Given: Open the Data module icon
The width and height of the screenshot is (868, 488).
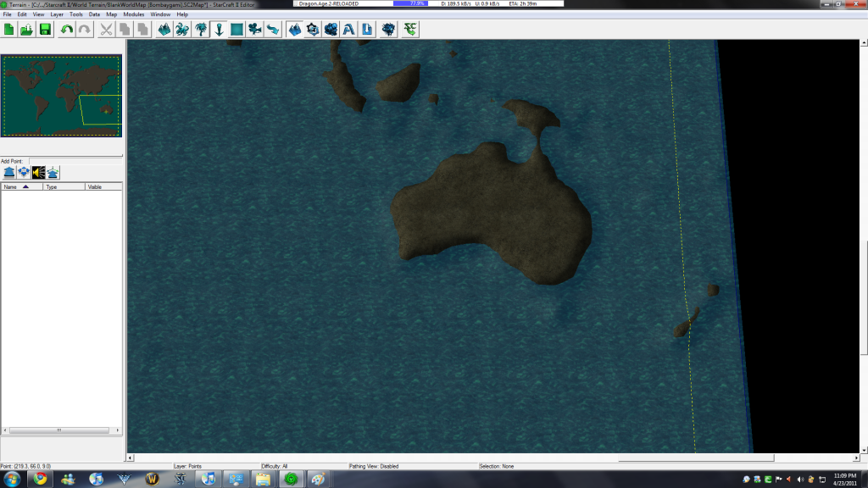Looking at the screenshot, I should pos(331,30).
